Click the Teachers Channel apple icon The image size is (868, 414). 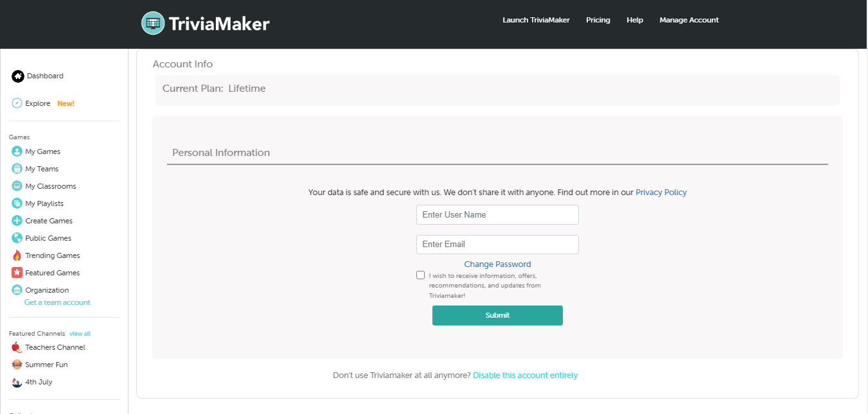click(x=17, y=347)
